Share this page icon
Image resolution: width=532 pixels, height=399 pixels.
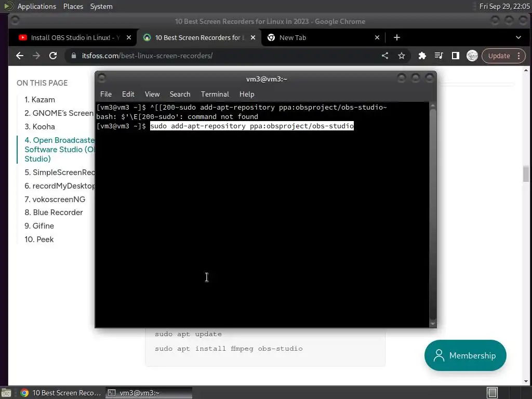385,56
